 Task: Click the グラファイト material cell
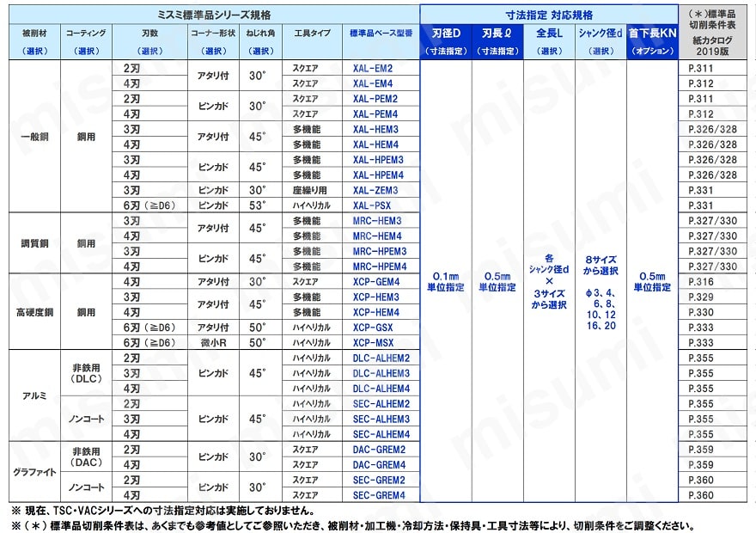click(34, 472)
